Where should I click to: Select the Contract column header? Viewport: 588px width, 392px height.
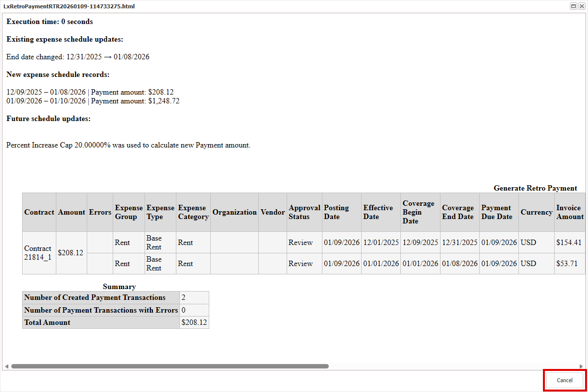click(39, 212)
